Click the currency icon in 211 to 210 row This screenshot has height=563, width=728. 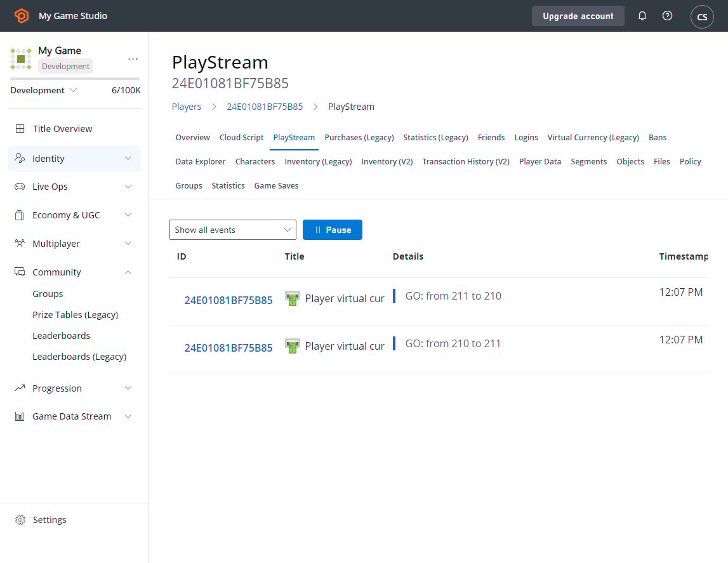coord(292,298)
